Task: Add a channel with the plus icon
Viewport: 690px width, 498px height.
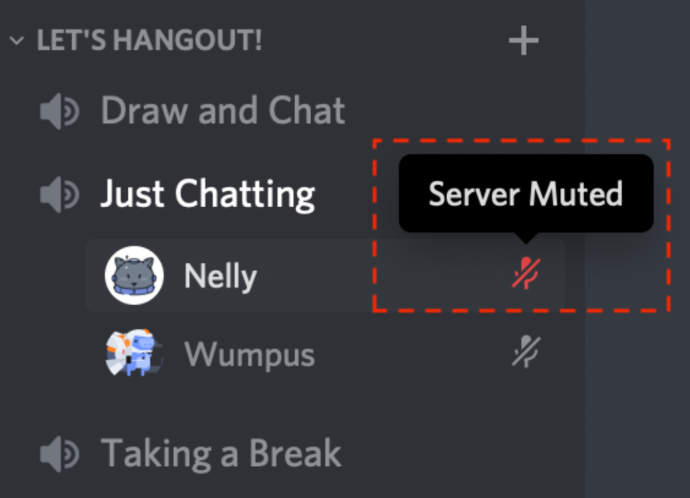Action: (524, 40)
